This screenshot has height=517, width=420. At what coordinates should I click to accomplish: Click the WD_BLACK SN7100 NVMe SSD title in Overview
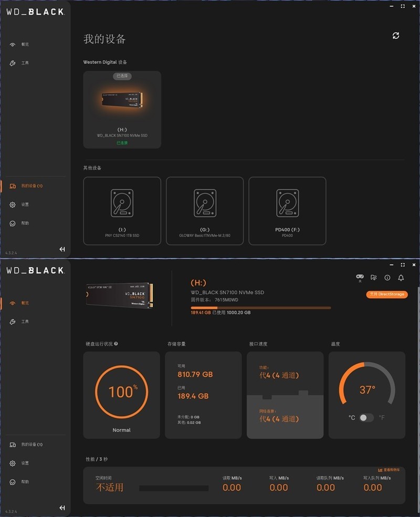(x=227, y=292)
